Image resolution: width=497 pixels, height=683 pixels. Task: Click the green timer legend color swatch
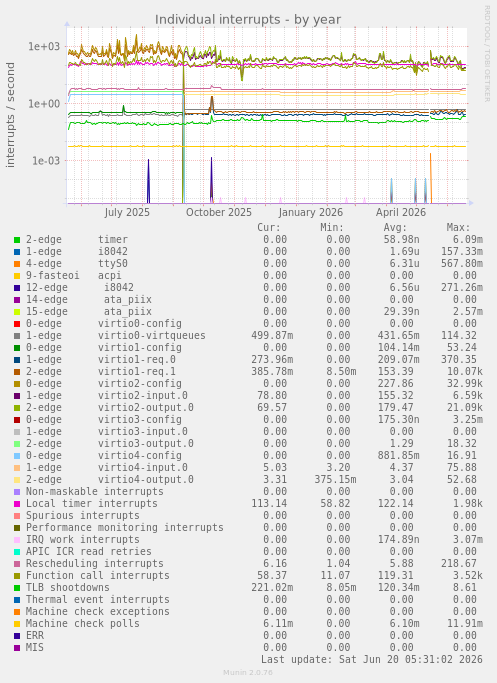pyautogui.click(x=17, y=240)
